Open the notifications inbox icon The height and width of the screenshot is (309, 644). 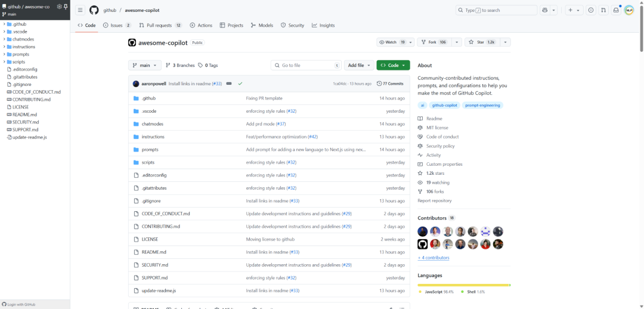point(615,10)
